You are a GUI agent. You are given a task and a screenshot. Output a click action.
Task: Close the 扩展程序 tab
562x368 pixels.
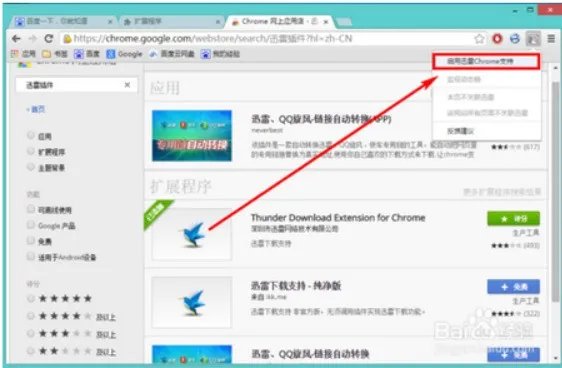[x=218, y=22]
